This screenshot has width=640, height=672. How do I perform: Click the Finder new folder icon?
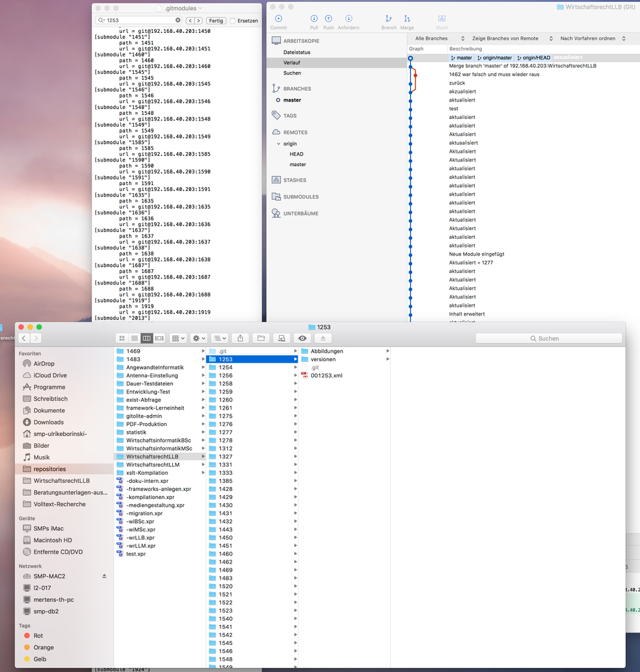click(261, 338)
